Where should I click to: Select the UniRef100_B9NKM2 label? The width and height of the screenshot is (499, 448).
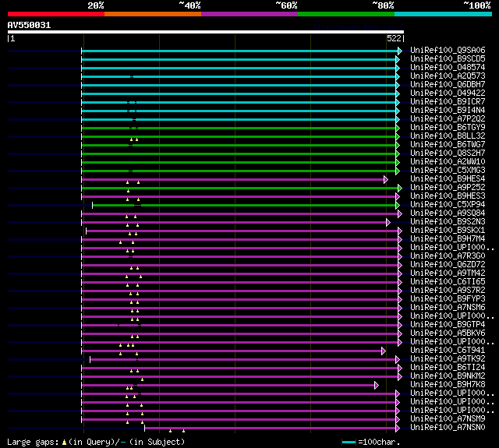pos(448,376)
